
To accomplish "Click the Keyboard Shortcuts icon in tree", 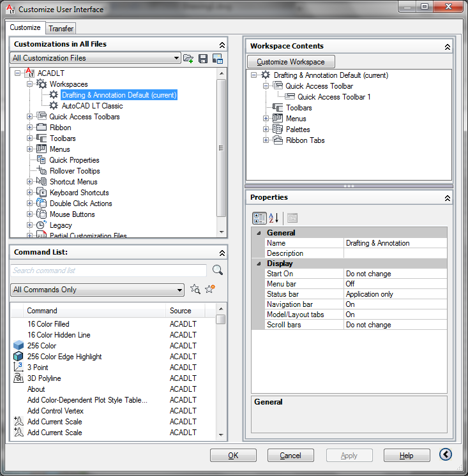I will point(42,193).
